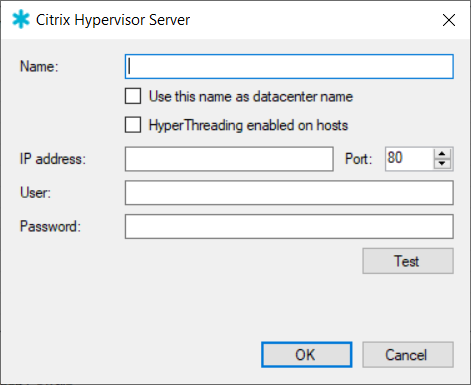Confirm the dialog with OK
Image resolution: width=471 pixels, height=385 pixels.
point(307,355)
